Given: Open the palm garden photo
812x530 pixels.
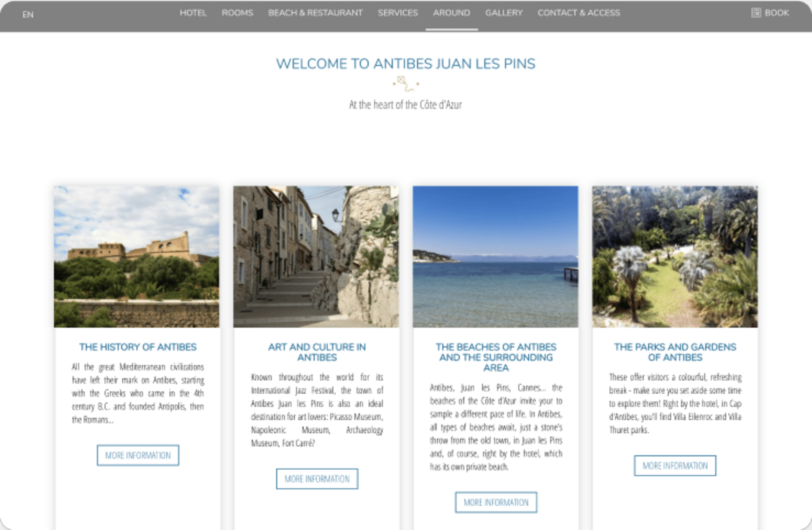Looking at the screenshot, I should [x=675, y=257].
